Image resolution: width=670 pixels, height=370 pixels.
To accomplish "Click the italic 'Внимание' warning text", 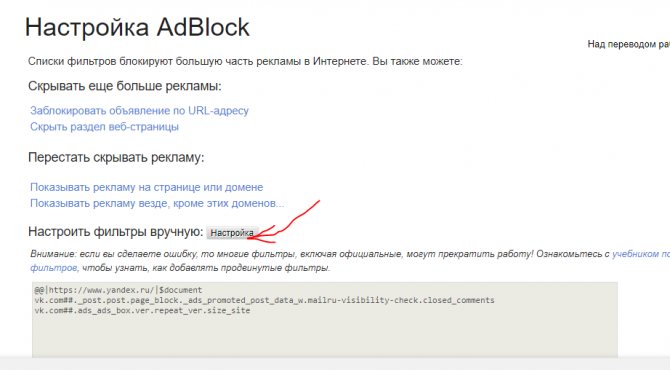I will point(53,254).
